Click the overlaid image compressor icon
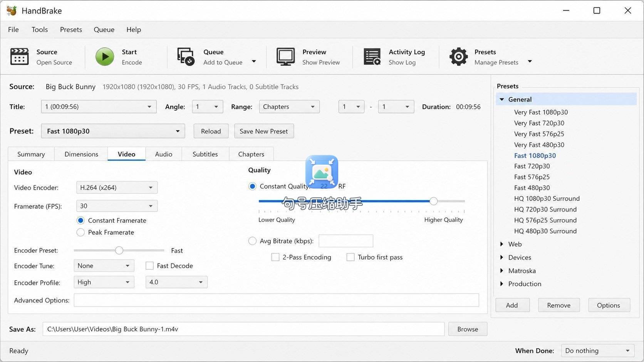Image resolution: width=644 pixels, height=362 pixels. point(322,172)
